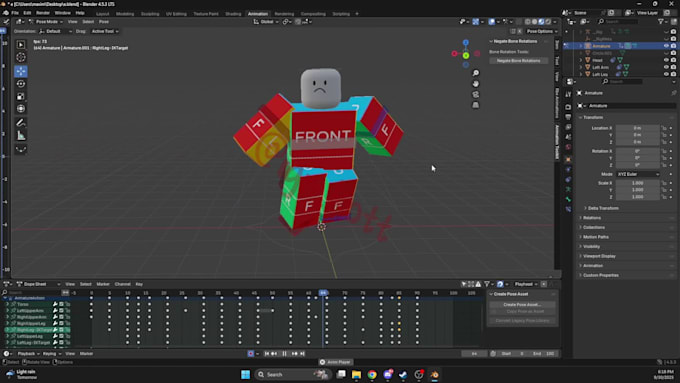Hide the Armature object in outliner

click(667, 46)
